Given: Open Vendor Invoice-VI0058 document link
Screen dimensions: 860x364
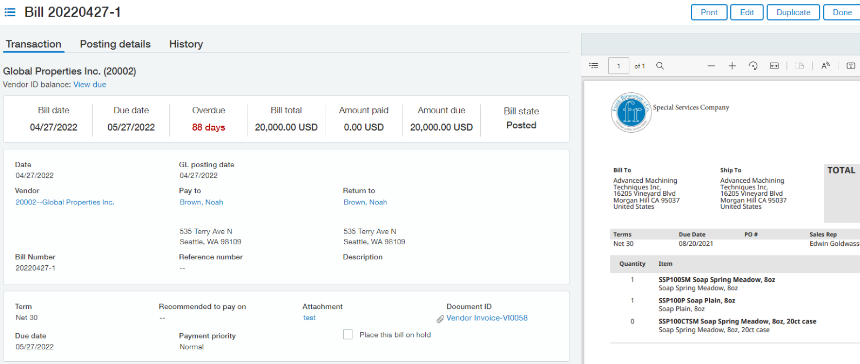Looking at the screenshot, I should coord(487,318).
